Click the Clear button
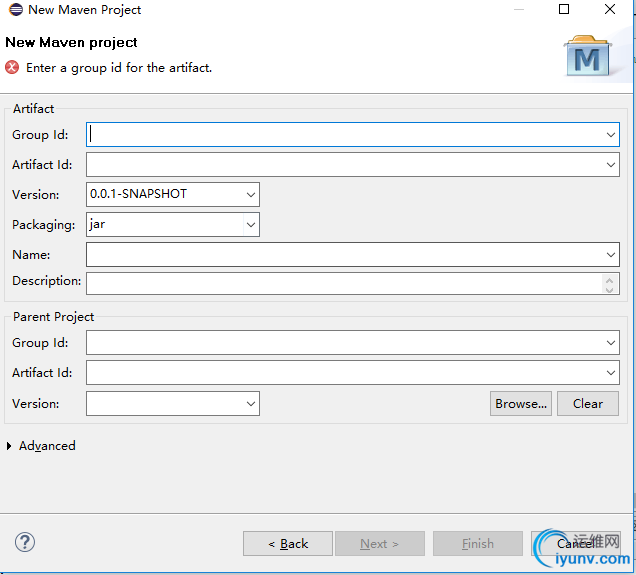The width and height of the screenshot is (636, 575). click(x=588, y=403)
